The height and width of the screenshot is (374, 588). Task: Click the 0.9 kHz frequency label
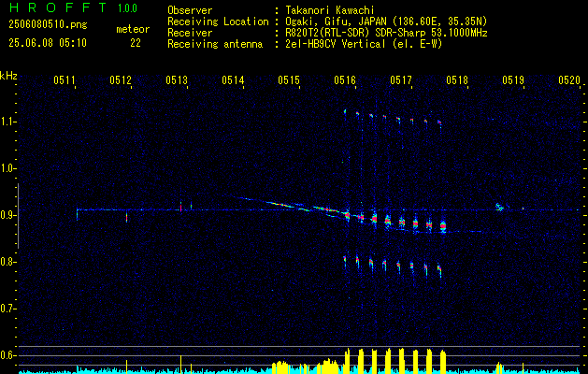coord(7,215)
